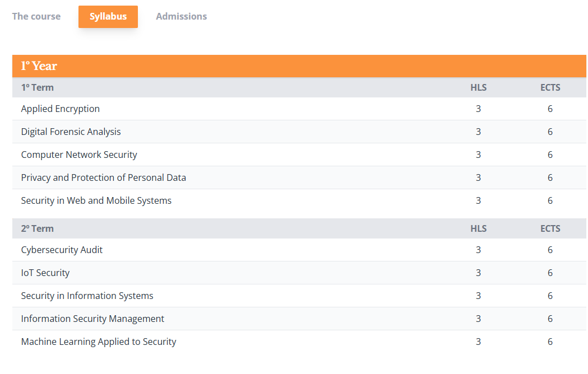588x374 pixels.
Task: Select the IoT Security course name
Action: pos(45,273)
